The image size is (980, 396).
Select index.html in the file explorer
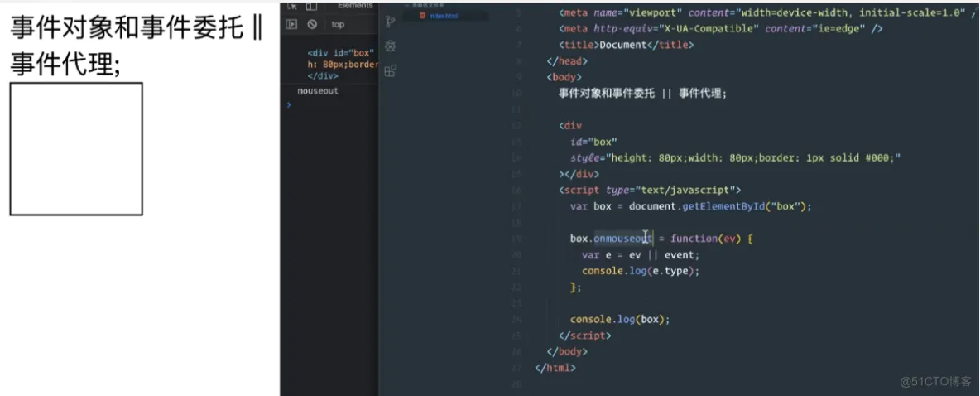point(444,16)
